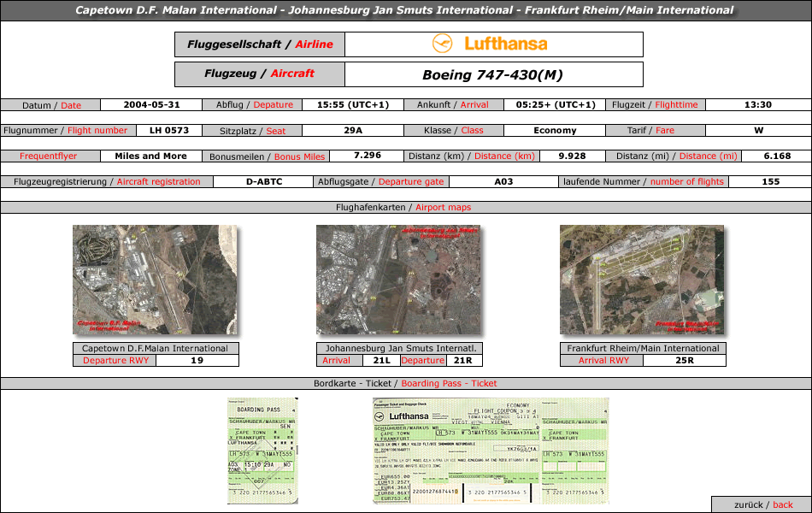The width and height of the screenshot is (812, 513).
Task: Select bonus miles value 7.296
Action: tap(368, 156)
